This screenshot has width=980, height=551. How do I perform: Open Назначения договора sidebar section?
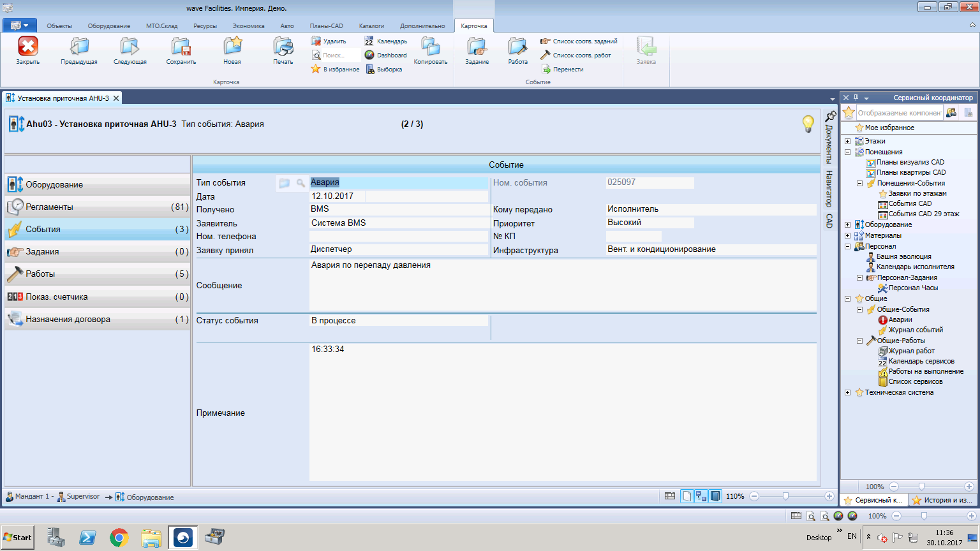(98, 319)
